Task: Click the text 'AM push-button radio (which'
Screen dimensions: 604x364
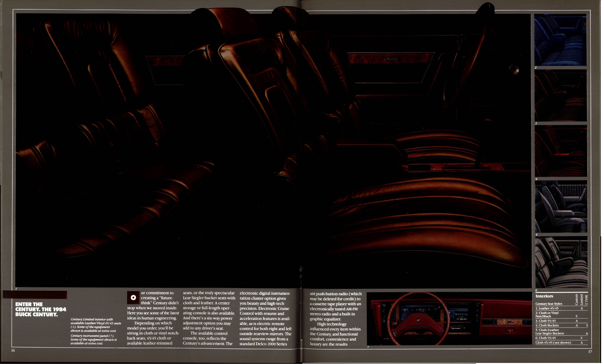Action: click(336, 294)
